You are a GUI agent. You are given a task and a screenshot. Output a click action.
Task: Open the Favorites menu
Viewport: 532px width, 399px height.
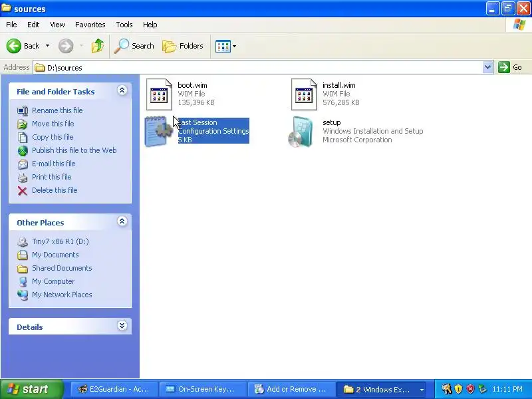click(90, 25)
